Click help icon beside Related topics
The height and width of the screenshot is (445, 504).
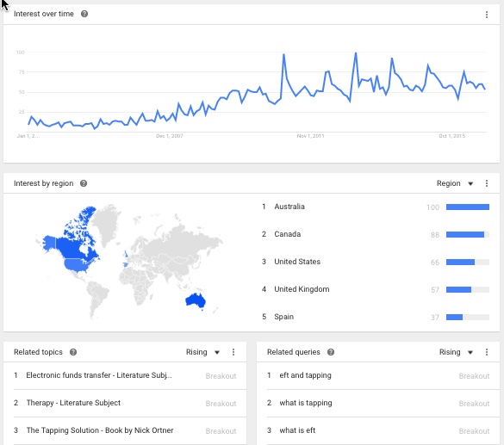pos(73,352)
